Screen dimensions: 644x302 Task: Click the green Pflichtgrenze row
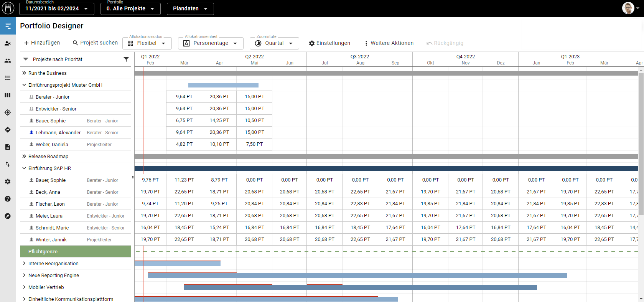point(75,252)
